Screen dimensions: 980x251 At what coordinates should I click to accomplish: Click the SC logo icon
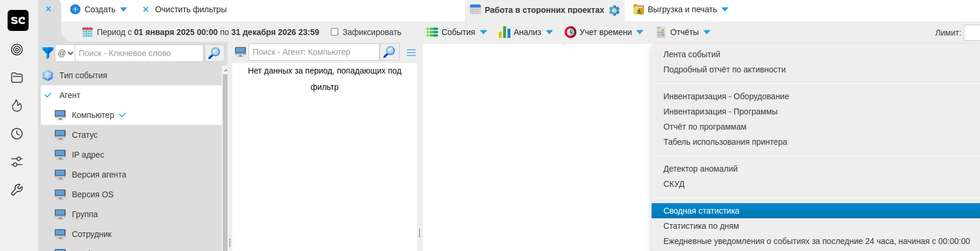tap(17, 20)
